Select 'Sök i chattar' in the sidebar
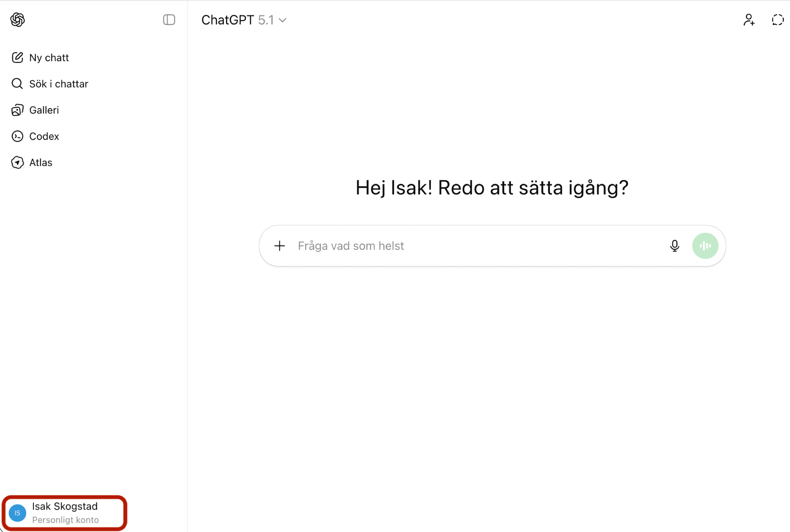Screen dimensions: 790x532 59,84
